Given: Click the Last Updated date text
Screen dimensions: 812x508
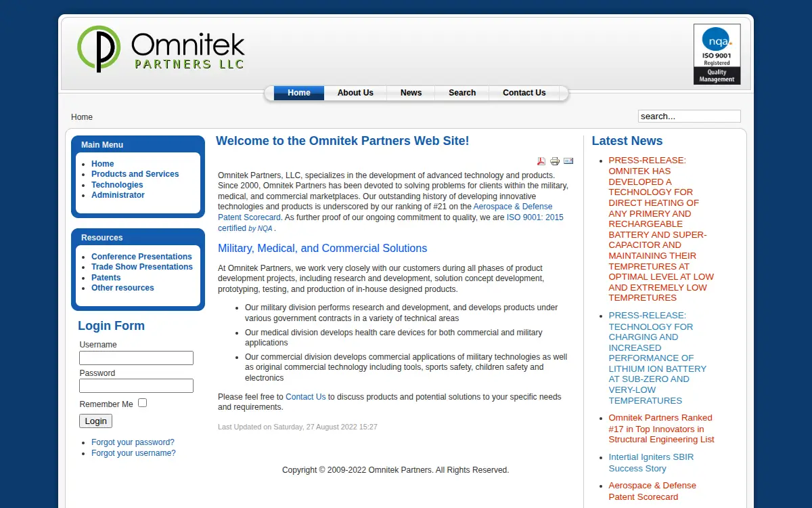Looking at the screenshot, I should [x=298, y=427].
